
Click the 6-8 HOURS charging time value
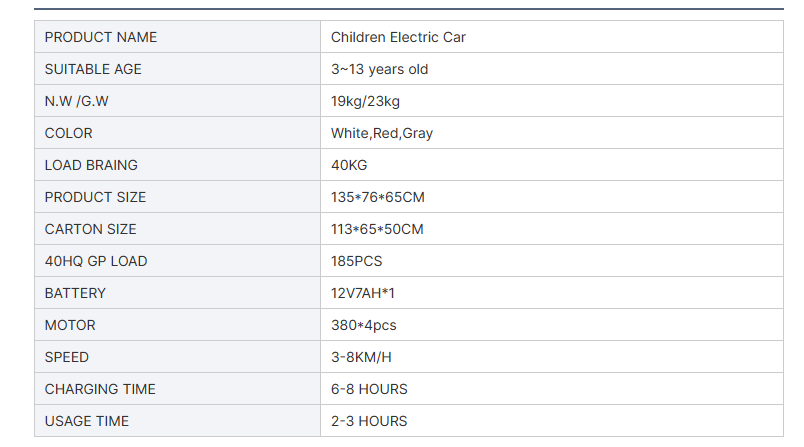point(369,389)
